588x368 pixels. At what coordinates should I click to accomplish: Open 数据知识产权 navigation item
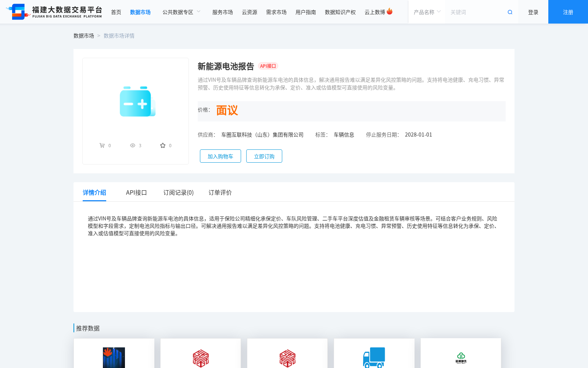(x=340, y=12)
